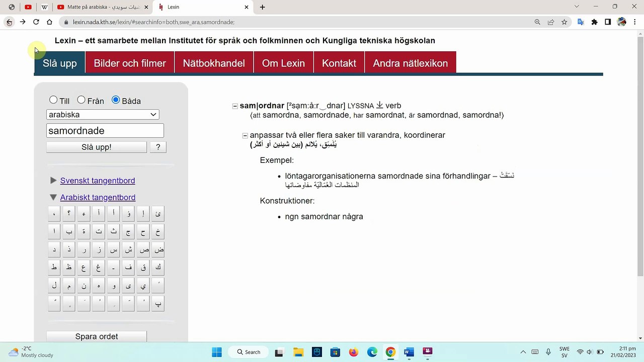Viewport: 644px width, 362px height.
Task: Click the Arabic key پ
Action: (x=158, y=304)
